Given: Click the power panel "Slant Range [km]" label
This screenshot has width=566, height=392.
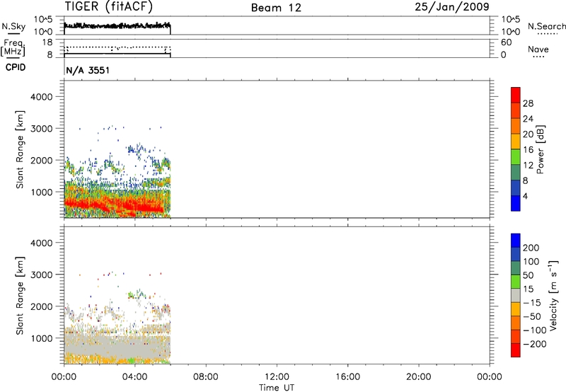Looking at the screenshot, I should (x=20, y=149).
